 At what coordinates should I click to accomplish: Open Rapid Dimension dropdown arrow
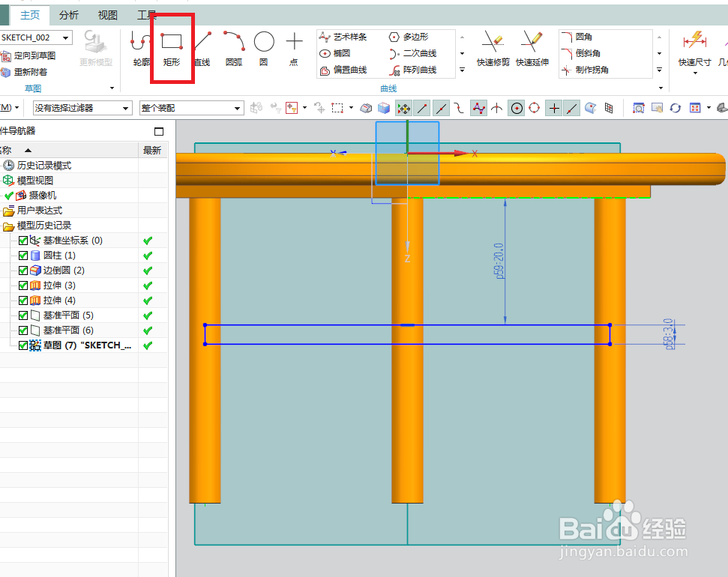pos(695,73)
